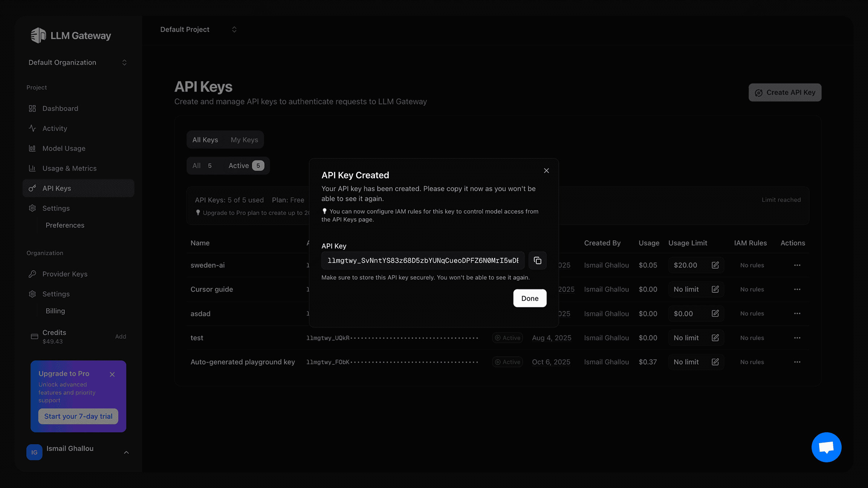The width and height of the screenshot is (868, 488).
Task: Open the chat support bubble
Action: click(826, 447)
